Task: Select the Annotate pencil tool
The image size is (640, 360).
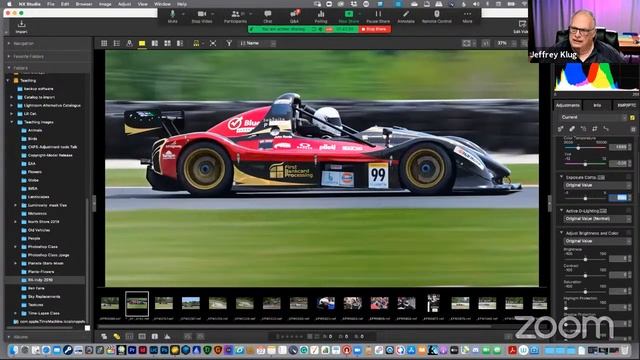Action: [406, 17]
